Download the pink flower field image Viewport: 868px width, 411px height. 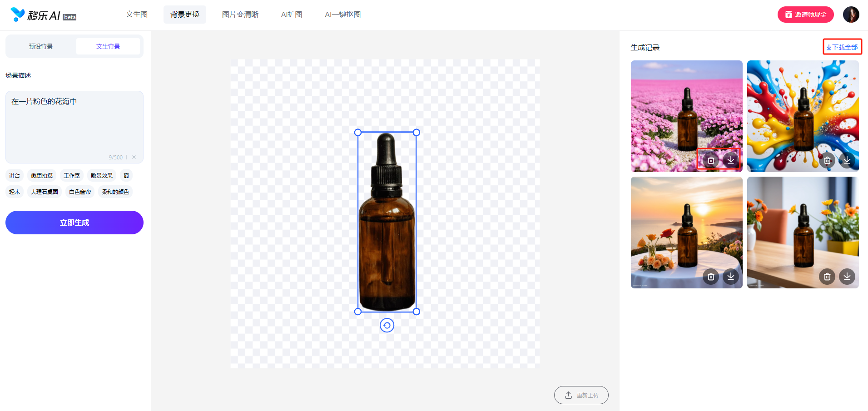click(x=730, y=160)
